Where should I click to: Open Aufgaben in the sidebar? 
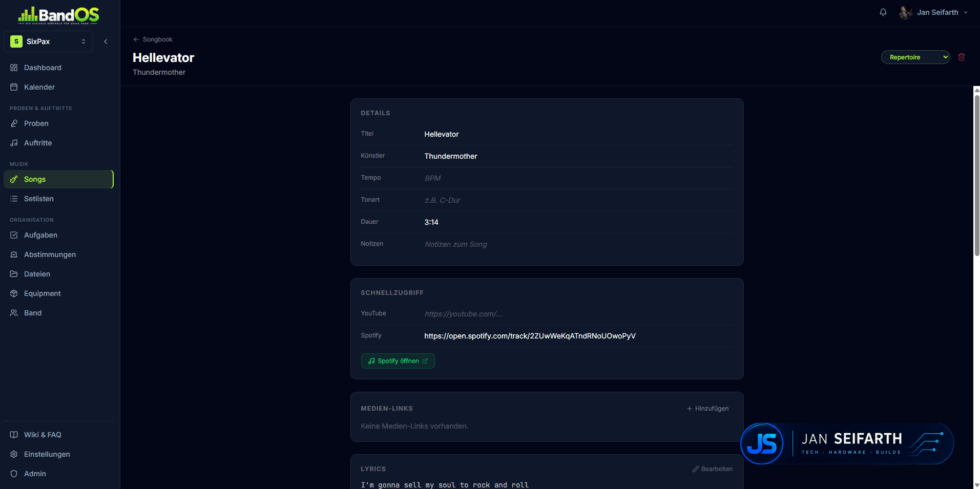[x=58, y=235]
